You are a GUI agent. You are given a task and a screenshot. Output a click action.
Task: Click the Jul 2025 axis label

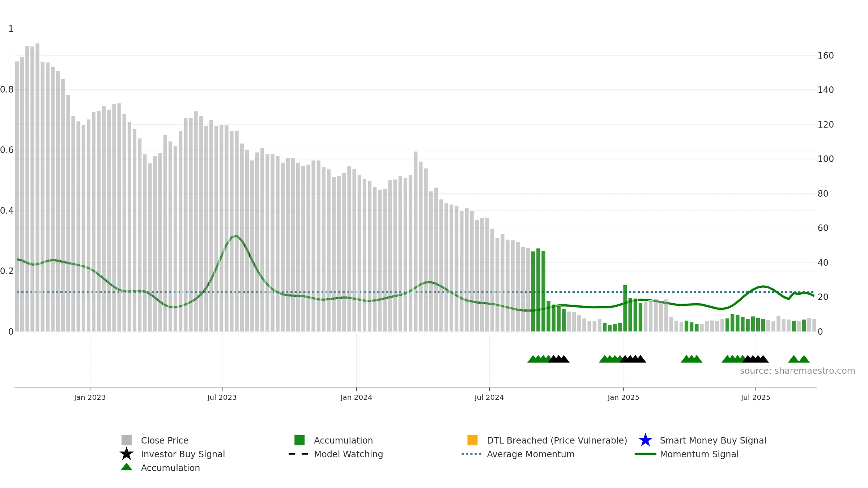coord(756,398)
